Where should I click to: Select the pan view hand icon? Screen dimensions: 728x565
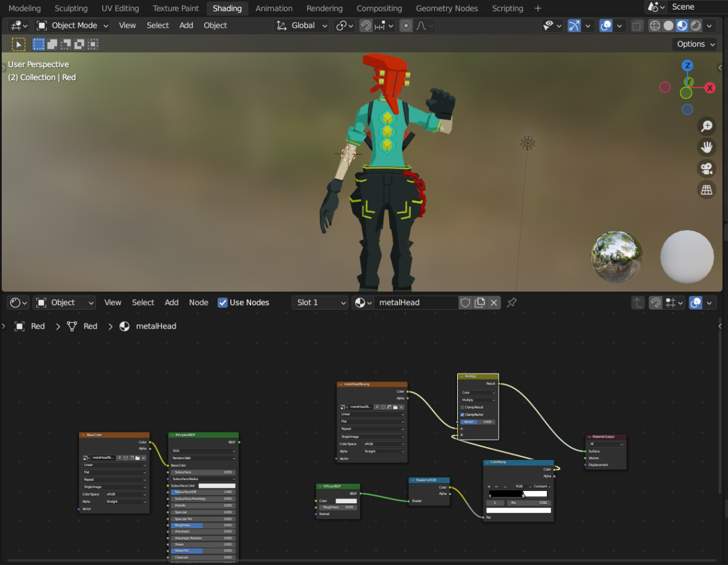pyautogui.click(x=707, y=147)
